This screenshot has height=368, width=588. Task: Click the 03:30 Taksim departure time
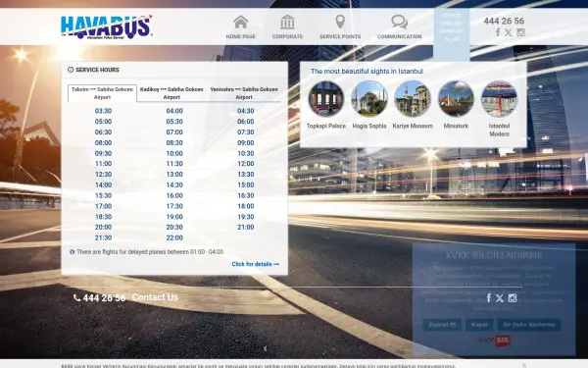click(103, 111)
